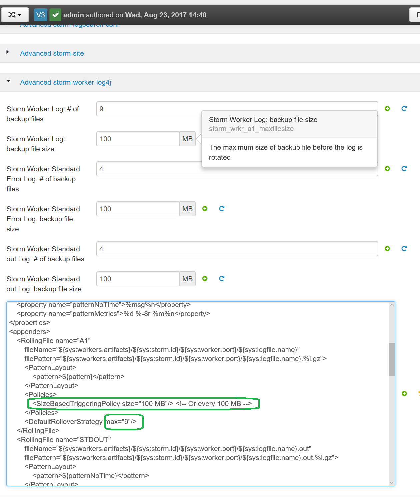Click green plus override for Standard Error backup files count
The image size is (420, 504).
(387, 169)
